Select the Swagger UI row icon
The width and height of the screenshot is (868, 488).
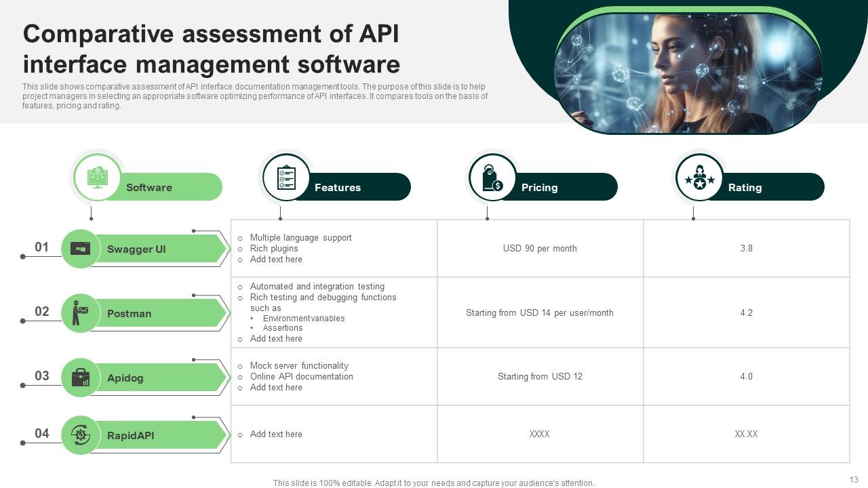tap(81, 249)
